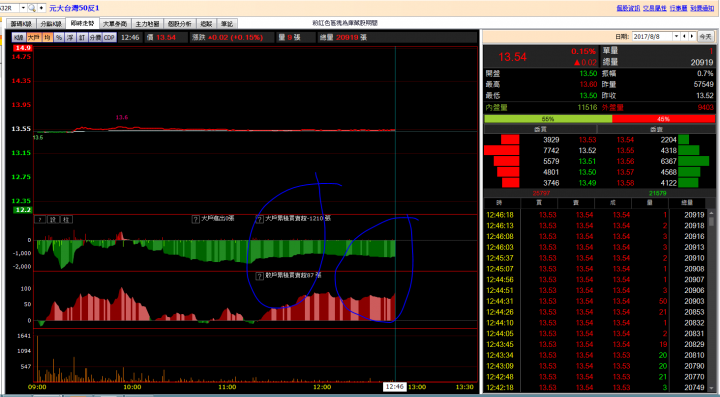
Task: Click the 柱 bar-style button in indicator panel
Action: [x=67, y=220]
